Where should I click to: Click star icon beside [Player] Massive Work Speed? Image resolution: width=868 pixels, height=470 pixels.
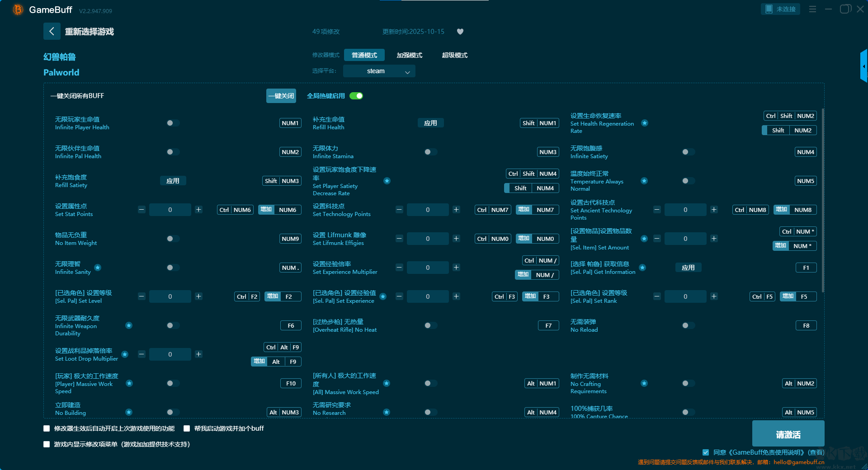[x=129, y=383]
